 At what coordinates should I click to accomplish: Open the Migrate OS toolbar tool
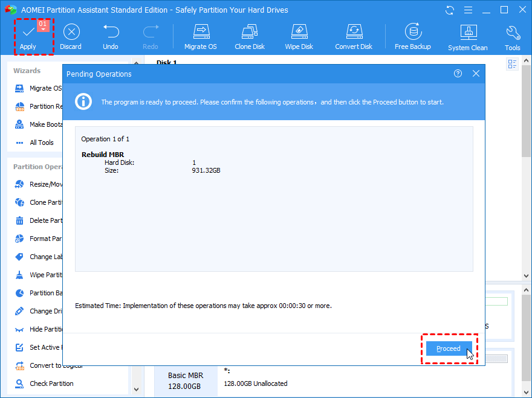tap(201, 32)
